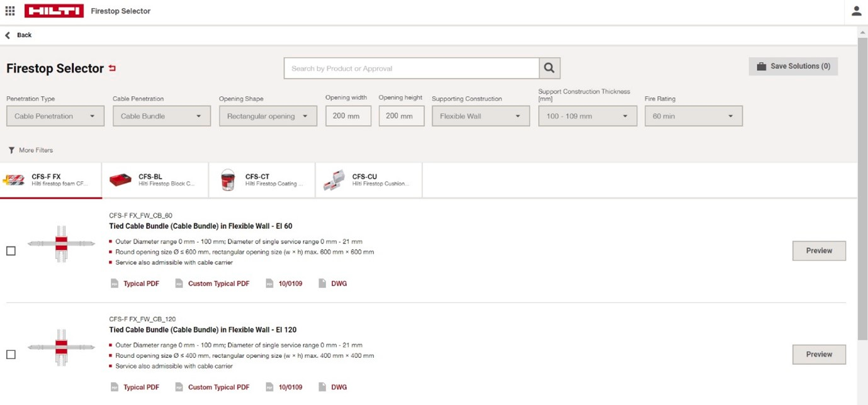Click the Hilti logo

point(54,11)
